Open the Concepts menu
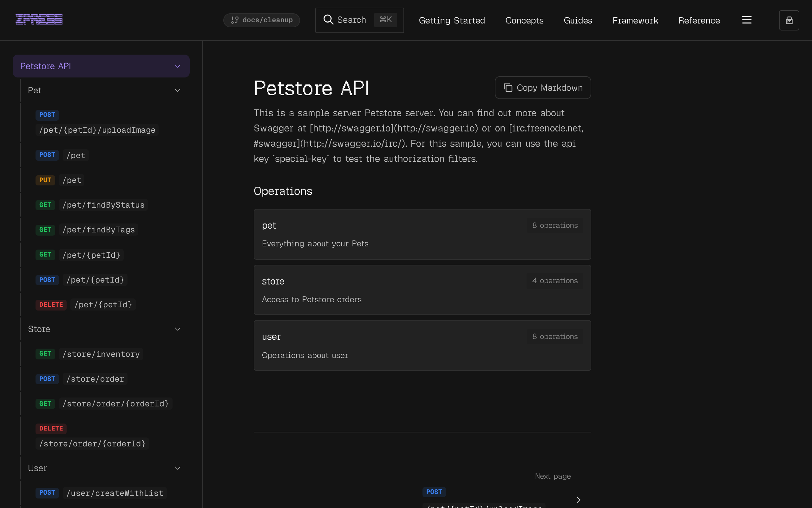 [524, 21]
